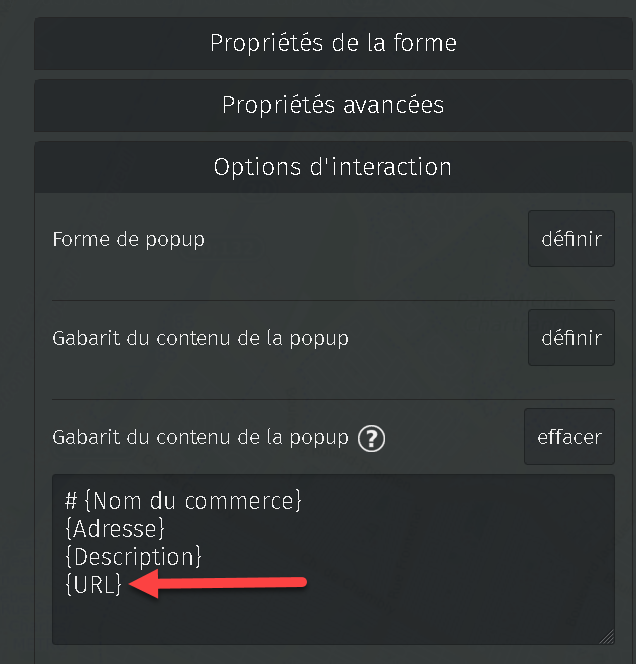The width and height of the screenshot is (636, 664).
Task: Click définir for Gabarit du contenu de la popup
Action: coord(571,338)
